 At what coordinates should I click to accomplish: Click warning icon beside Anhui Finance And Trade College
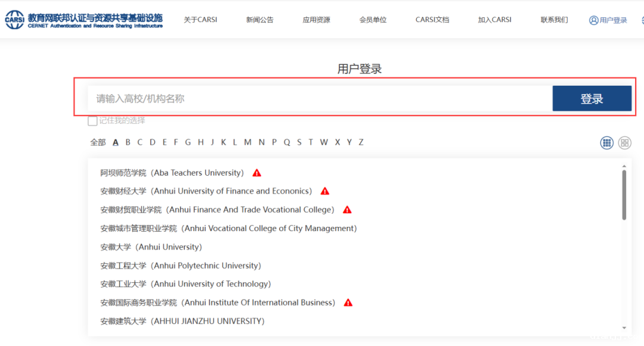[347, 210]
